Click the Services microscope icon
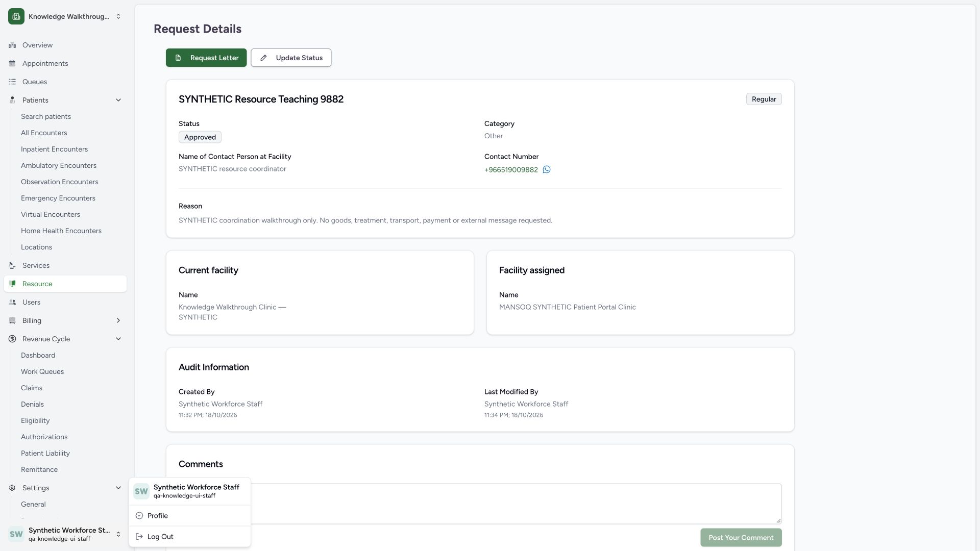The width and height of the screenshot is (980, 551). click(x=12, y=266)
